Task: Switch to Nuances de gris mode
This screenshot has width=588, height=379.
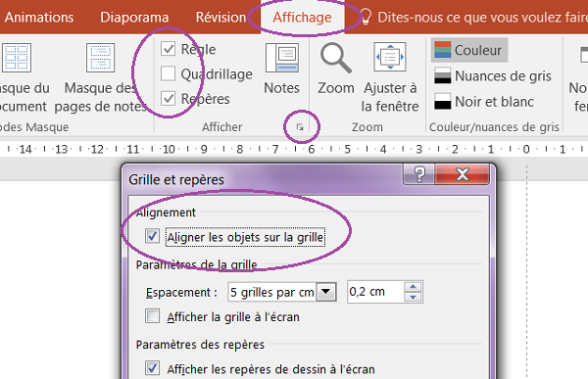Action: [492, 75]
